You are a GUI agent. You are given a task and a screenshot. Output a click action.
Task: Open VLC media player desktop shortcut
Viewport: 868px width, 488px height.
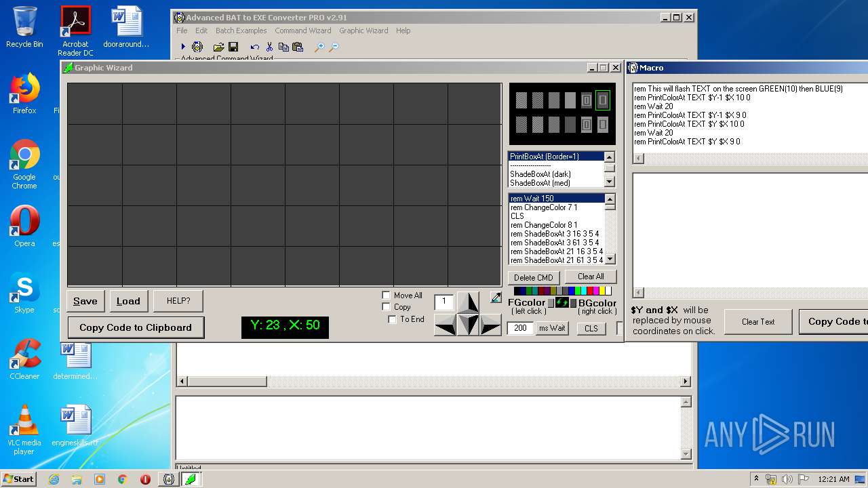click(24, 430)
